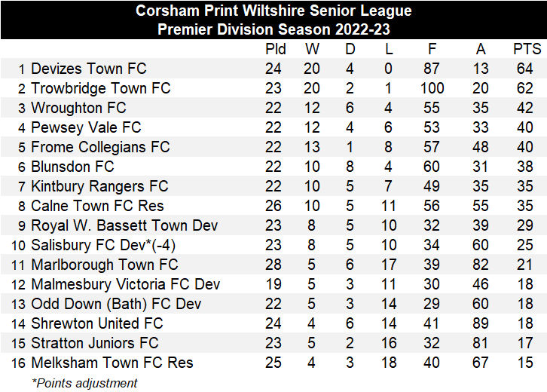Click the Frome Collegians FC team name

(x=100, y=147)
